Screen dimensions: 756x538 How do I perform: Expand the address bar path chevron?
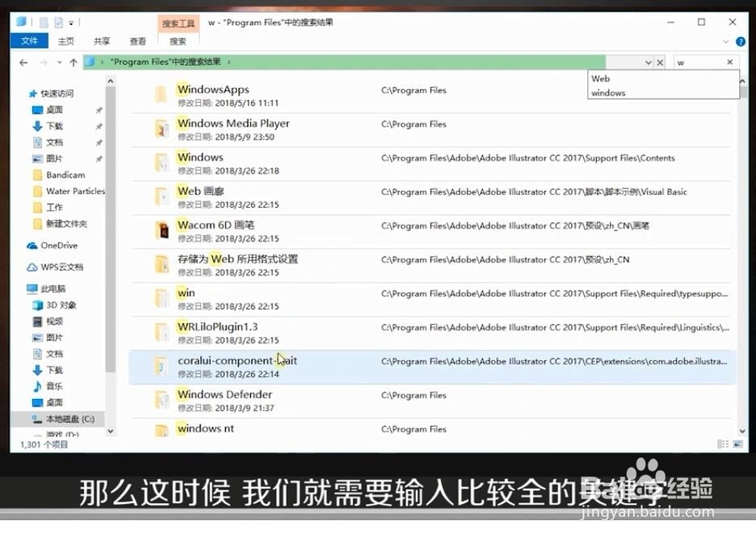click(229, 62)
